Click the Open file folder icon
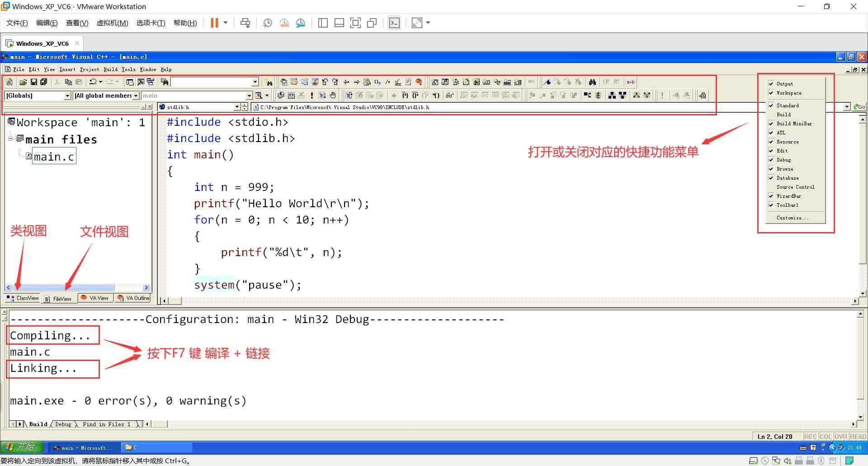The height and width of the screenshot is (466, 868). coord(23,82)
